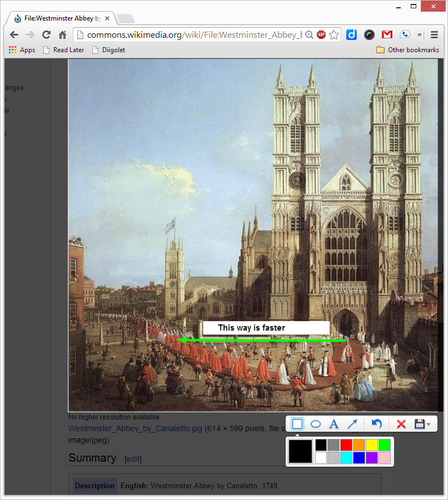Open the Diigolet bookmarklet
The width and height of the screenshot is (448, 500).
coord(108,50)
